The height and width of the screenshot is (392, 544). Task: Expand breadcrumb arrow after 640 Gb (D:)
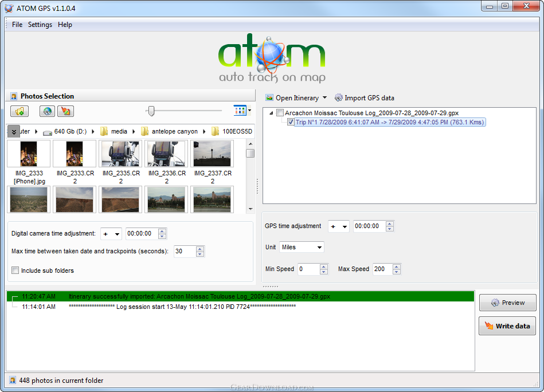point(93,131)
